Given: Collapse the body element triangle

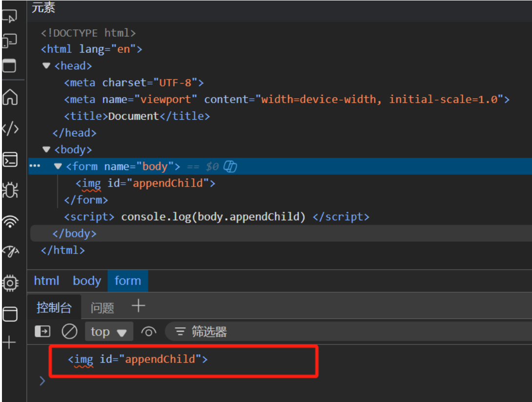Looking at the screenshot, I should pos(46,149).
